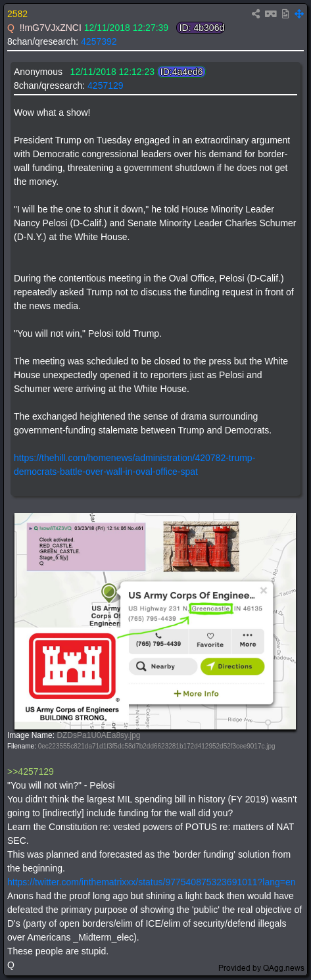
Task: Click the Directions button in map image
Action: click(233, 666)
